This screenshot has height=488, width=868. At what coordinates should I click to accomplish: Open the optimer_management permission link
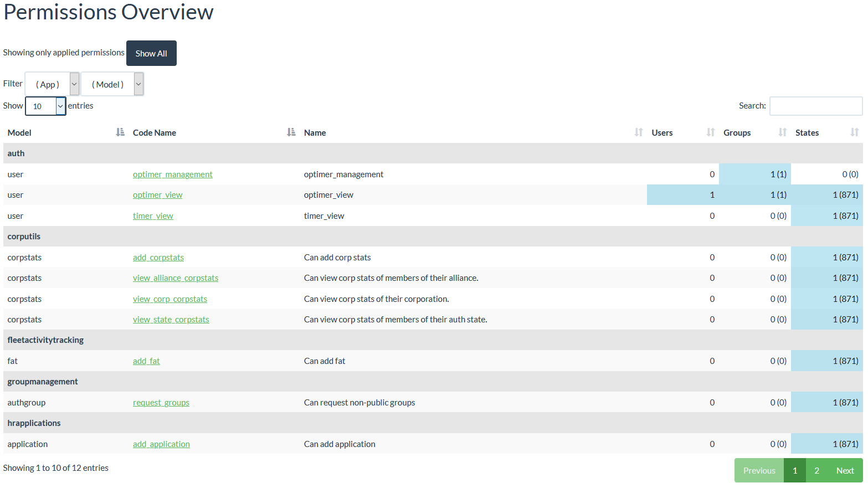pyautogui.click(x=172, y=174)
